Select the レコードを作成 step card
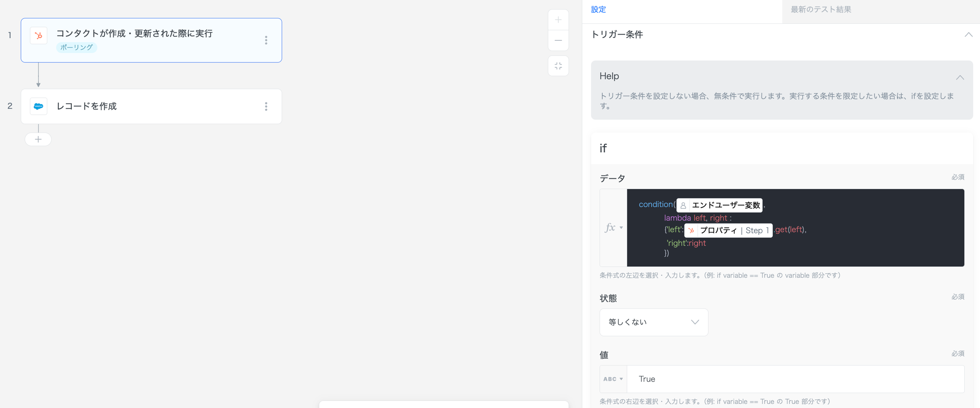Screen dimensions: 980x408 tap(151, 106)
